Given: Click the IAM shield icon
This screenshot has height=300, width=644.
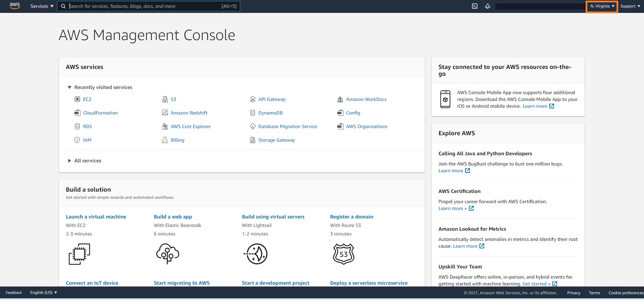Looking at the screenshot, I should (x=77, y=140).
